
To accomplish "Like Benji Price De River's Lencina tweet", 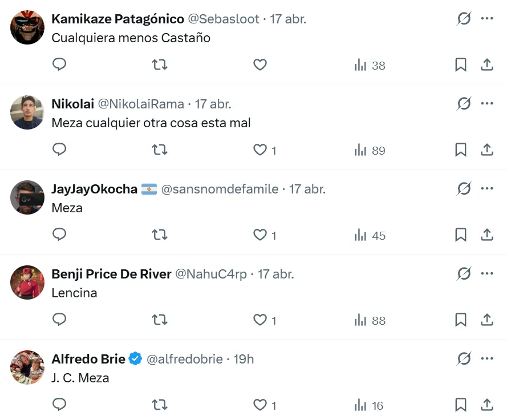I will pyautogui.click(x=260, y=321).
